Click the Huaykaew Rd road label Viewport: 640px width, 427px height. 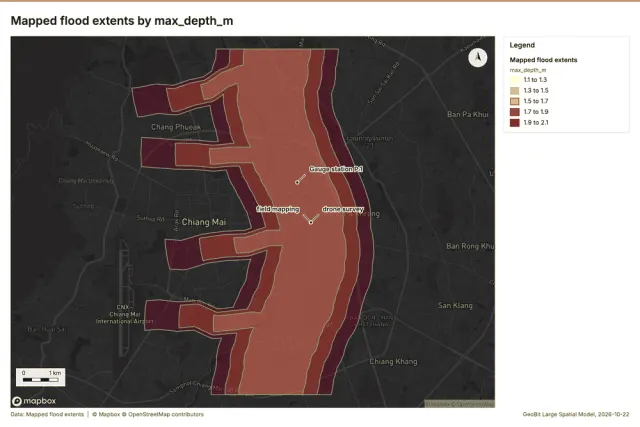(102, 151)
